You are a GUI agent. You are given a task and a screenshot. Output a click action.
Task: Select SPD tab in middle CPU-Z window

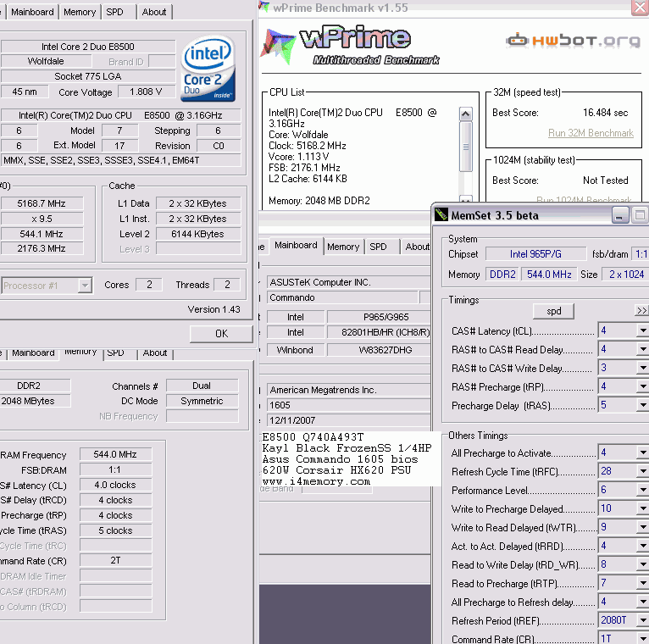(378, 247)
